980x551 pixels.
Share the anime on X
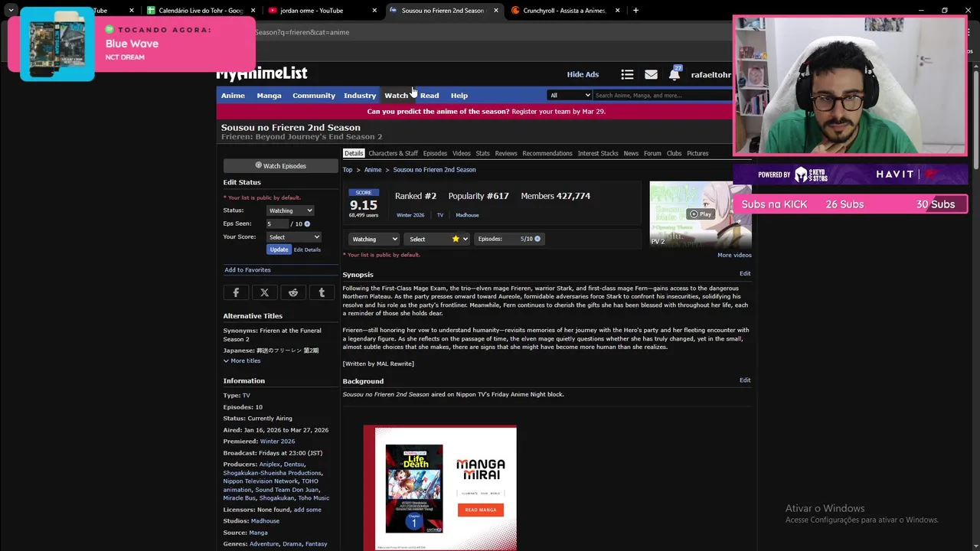tap(264, 292)
